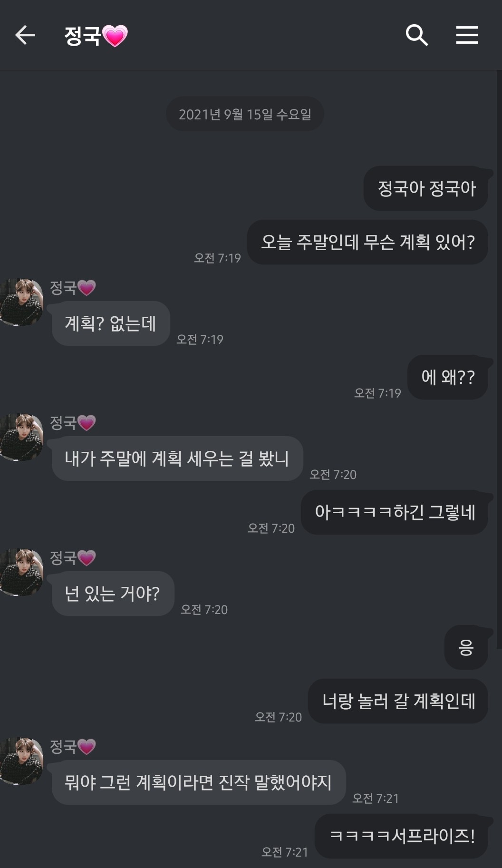Open the hamburger chat menu

467,35
